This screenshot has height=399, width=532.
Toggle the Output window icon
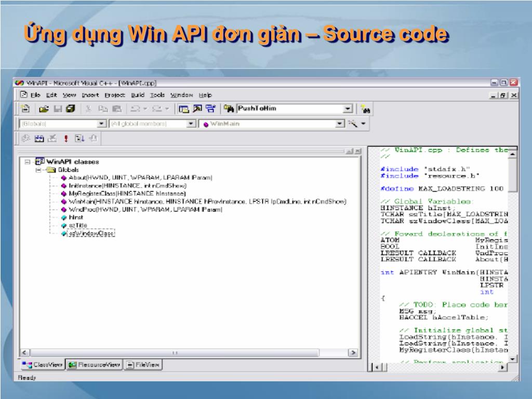197,109
